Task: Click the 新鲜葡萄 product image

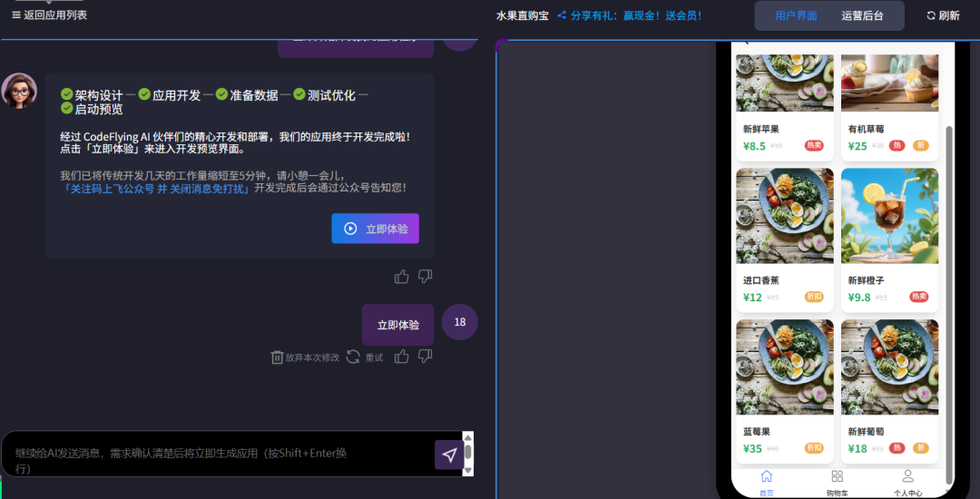Action: (x=889, y=367)
